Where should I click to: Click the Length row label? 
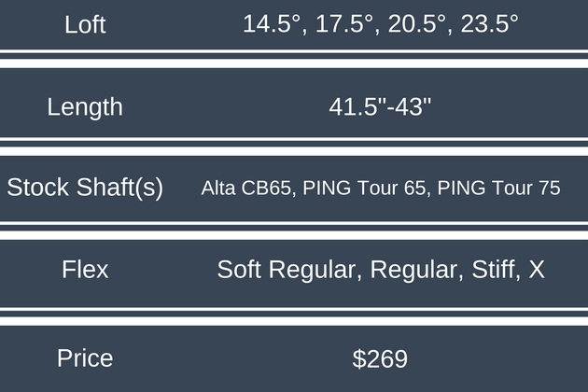85,106
